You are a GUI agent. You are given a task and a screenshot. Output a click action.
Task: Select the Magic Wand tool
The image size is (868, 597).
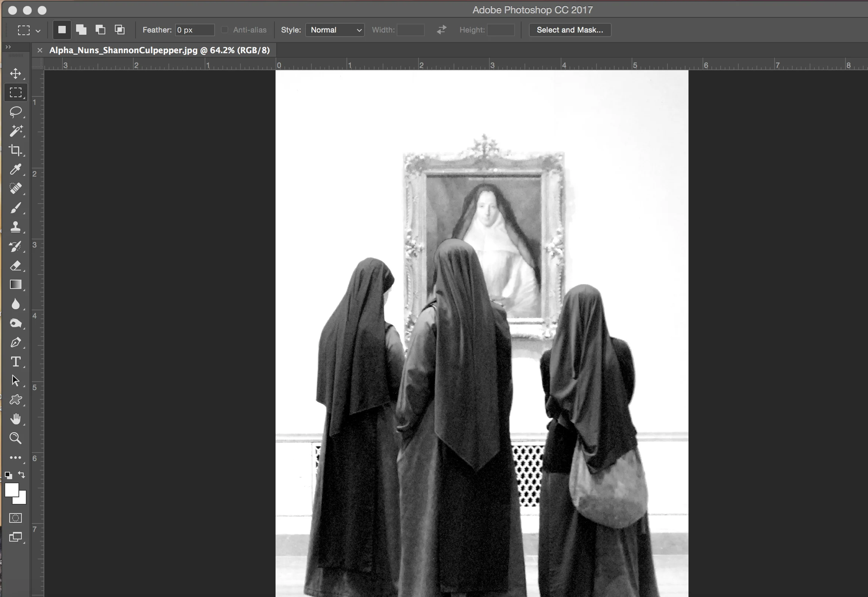[16, 130]
